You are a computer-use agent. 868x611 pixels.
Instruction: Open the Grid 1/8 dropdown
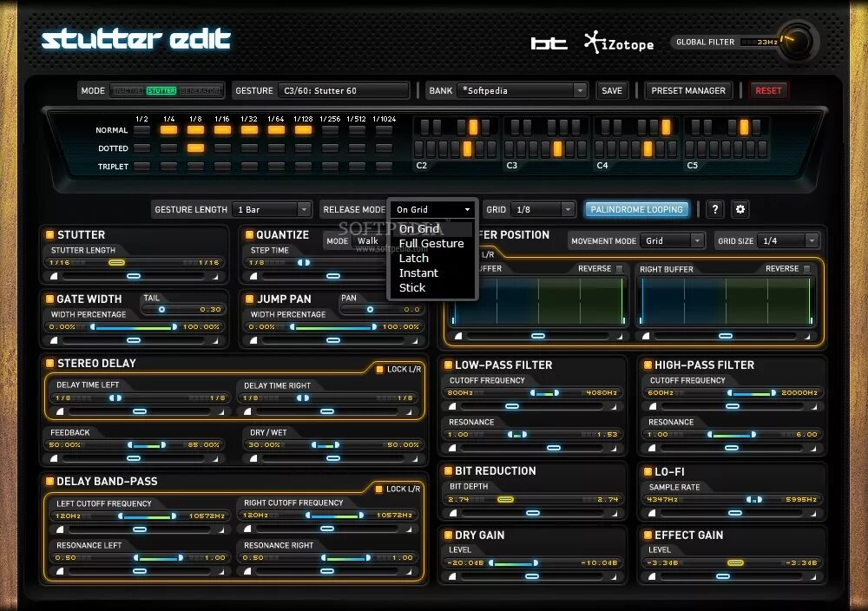click(542, 210)
